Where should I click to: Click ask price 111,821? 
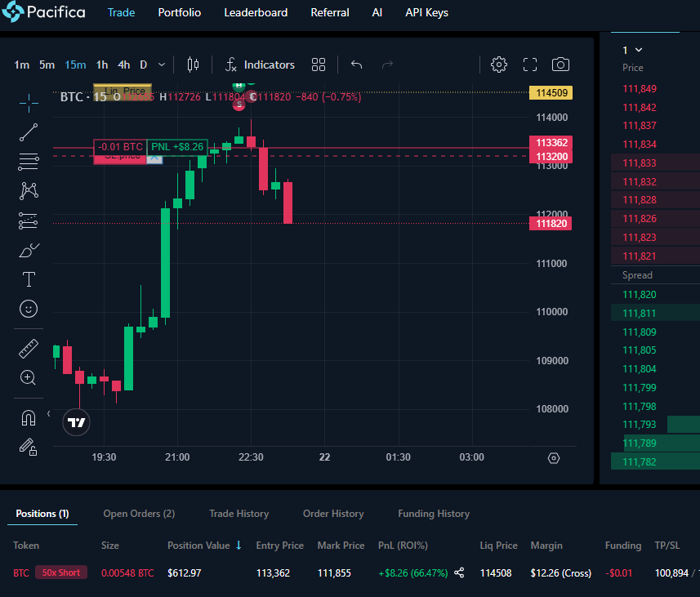click(640, 256)
